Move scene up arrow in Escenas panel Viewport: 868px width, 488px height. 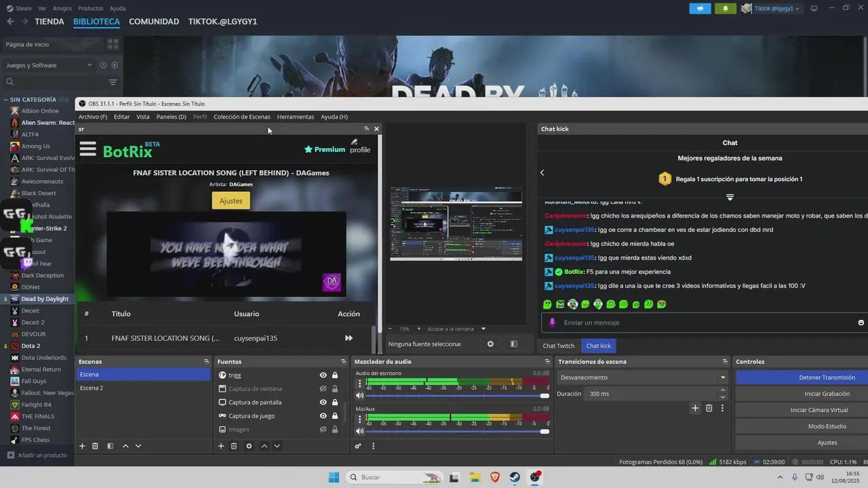tap(125, 446)
